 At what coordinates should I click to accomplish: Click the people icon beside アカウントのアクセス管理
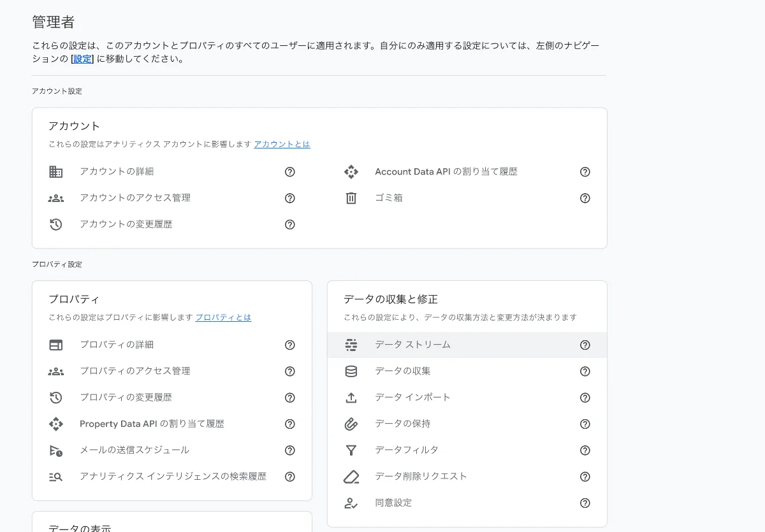[x=56, y=198]
